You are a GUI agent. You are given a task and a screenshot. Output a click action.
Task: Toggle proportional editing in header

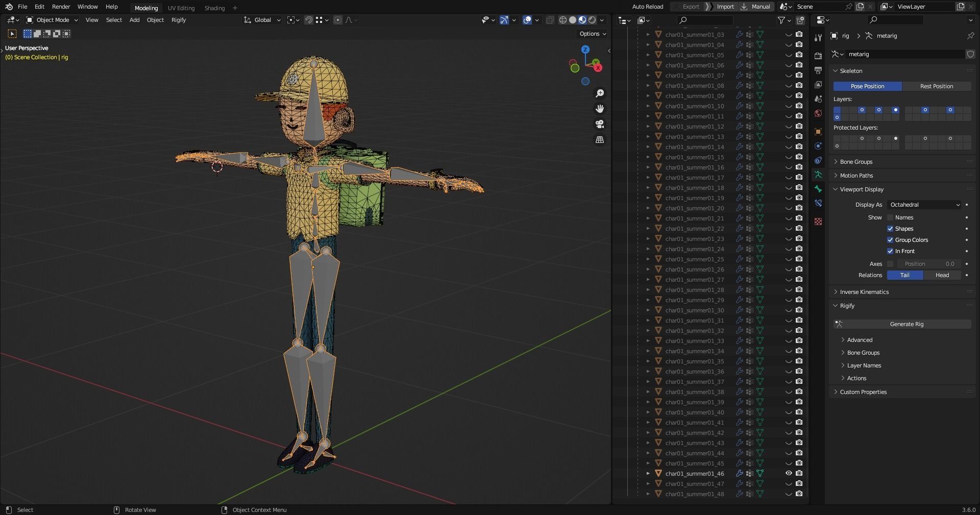337,20
